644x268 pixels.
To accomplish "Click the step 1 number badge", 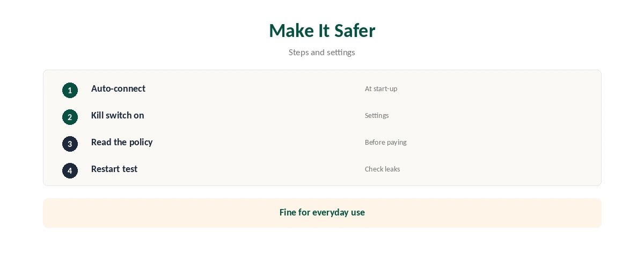I will point(70,90).
